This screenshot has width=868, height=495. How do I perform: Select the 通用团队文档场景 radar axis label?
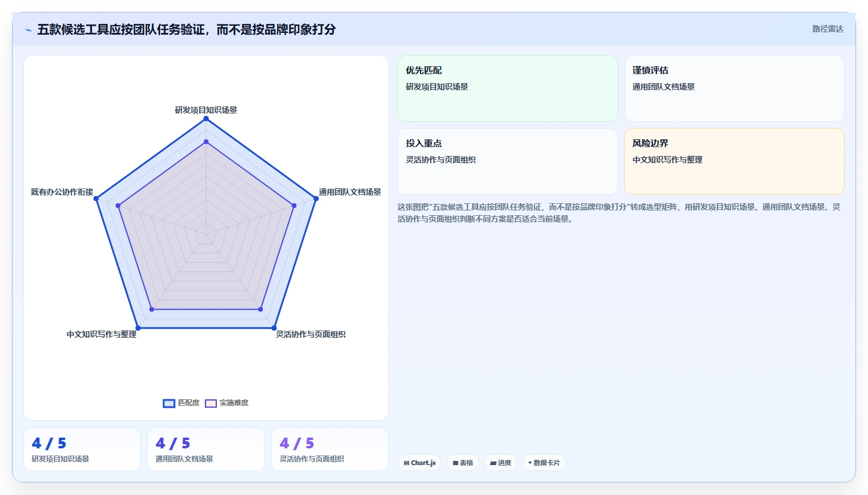[350, 192]
